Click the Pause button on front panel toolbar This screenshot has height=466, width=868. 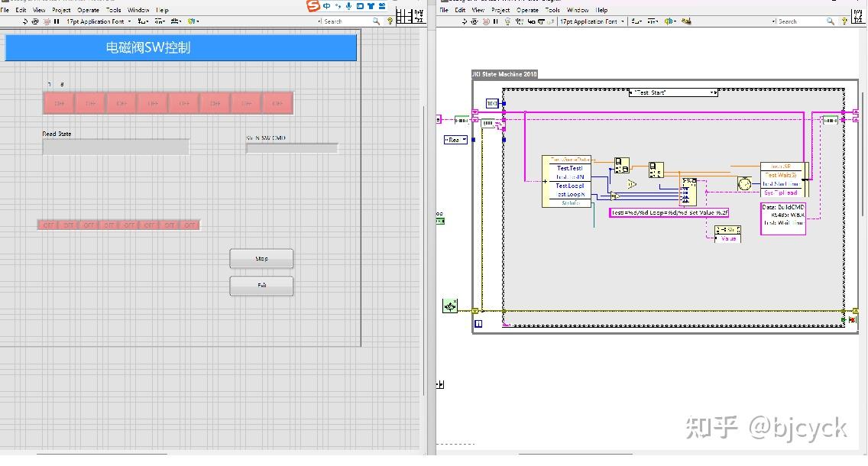coord(57,21)
